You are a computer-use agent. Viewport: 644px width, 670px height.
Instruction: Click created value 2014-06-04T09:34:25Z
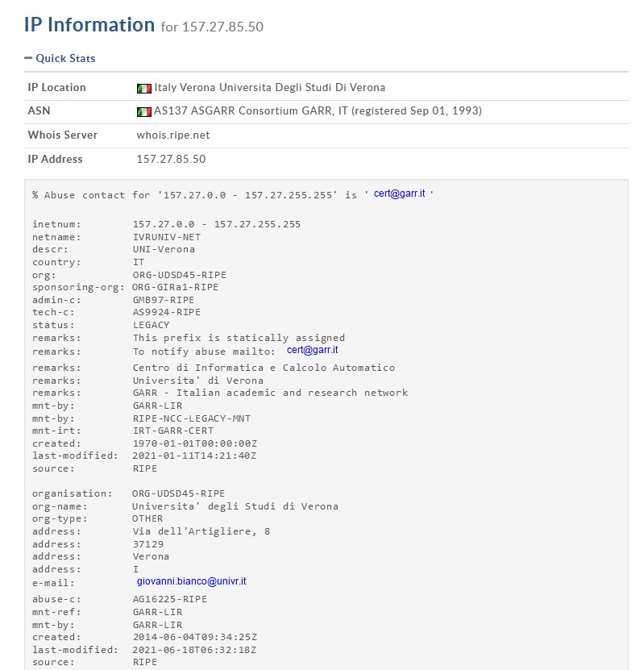click(195, 637)
